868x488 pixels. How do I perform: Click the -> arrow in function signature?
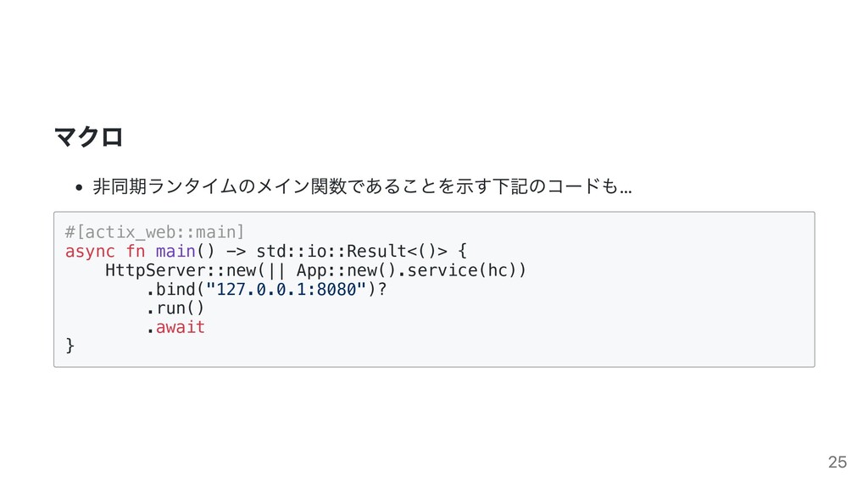pos(236,251)
